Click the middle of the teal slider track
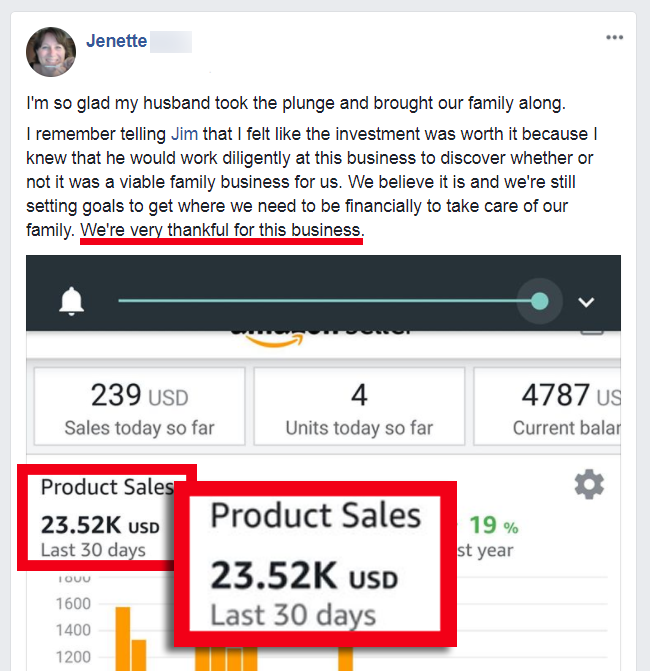650x671 pixels. [328, 301]
